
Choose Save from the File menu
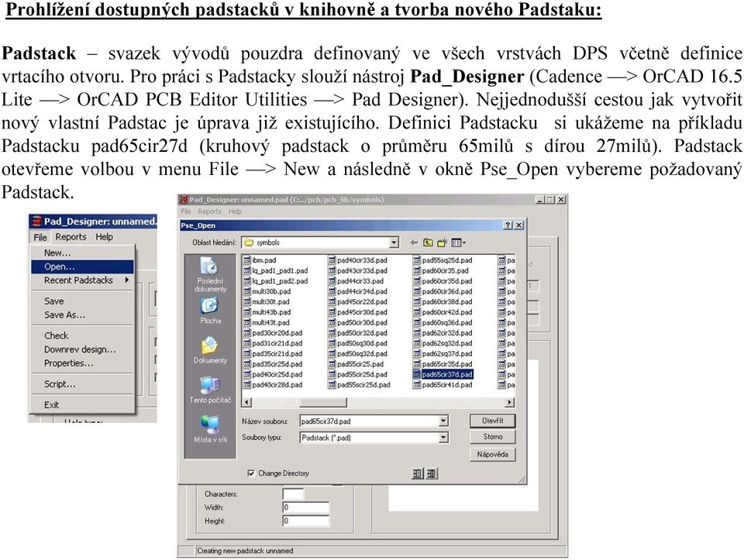click(83, 301)
